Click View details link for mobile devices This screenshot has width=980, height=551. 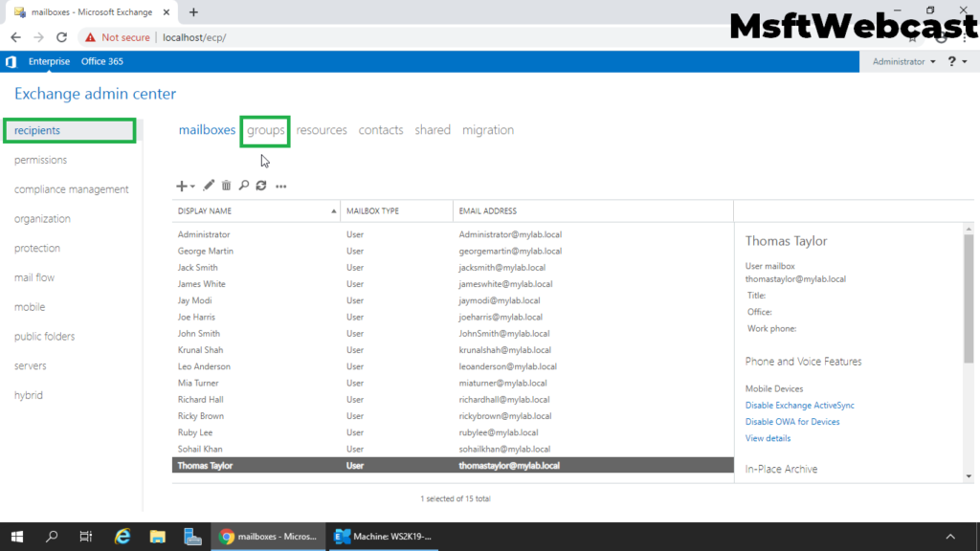[x=768, y=438]
